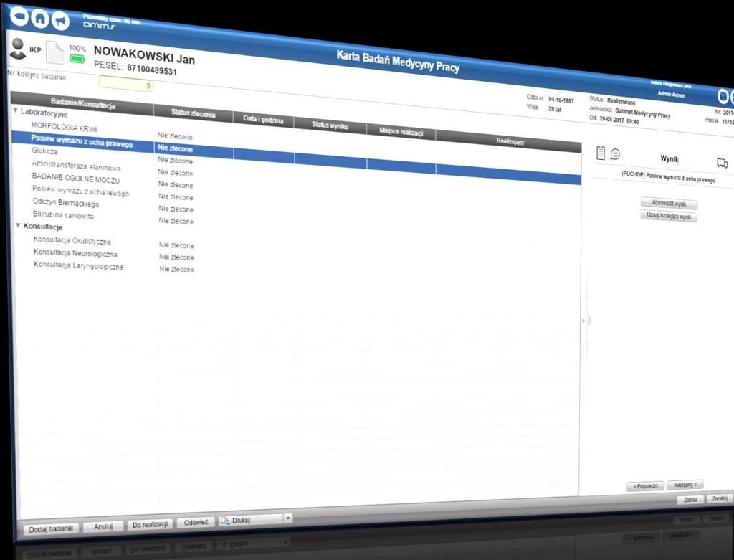Click the Miejsce realizacji column header
This screenshot has height=560, width=734.
tap(401, 131)
